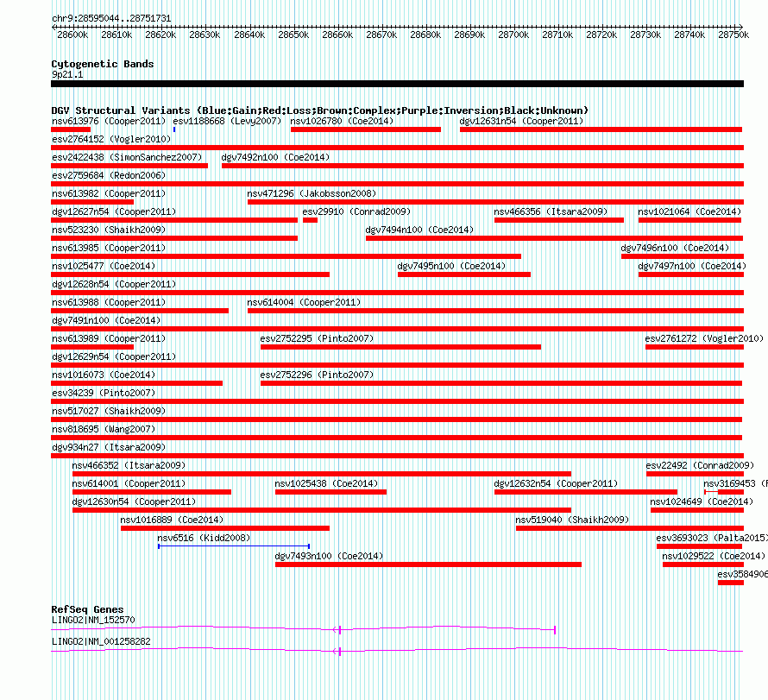768x700 pixels.
Task: Click dgv7492n100 (Coe2014) label
Action: click(x=276, y=157)
